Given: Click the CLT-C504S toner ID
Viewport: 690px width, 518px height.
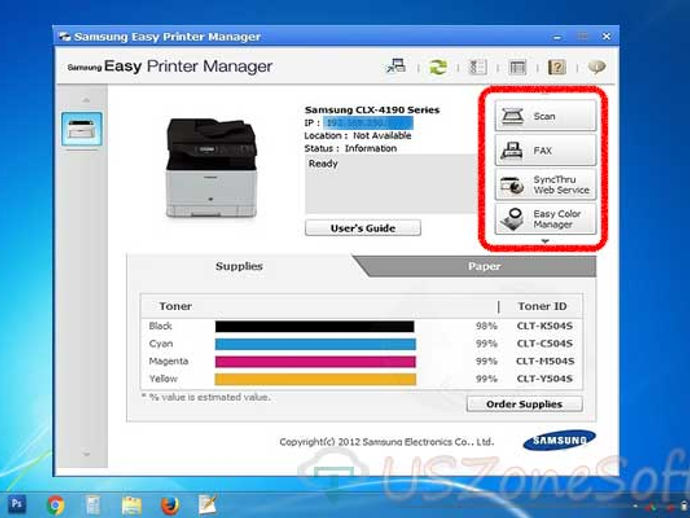Looking at the screenshot, I should (545, 344).
